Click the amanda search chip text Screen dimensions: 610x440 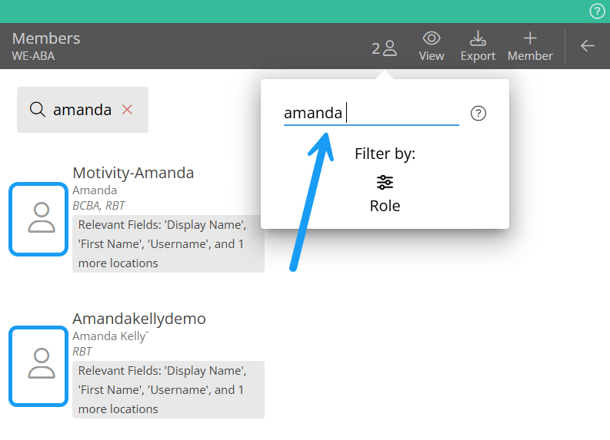[x=82, y=109]
